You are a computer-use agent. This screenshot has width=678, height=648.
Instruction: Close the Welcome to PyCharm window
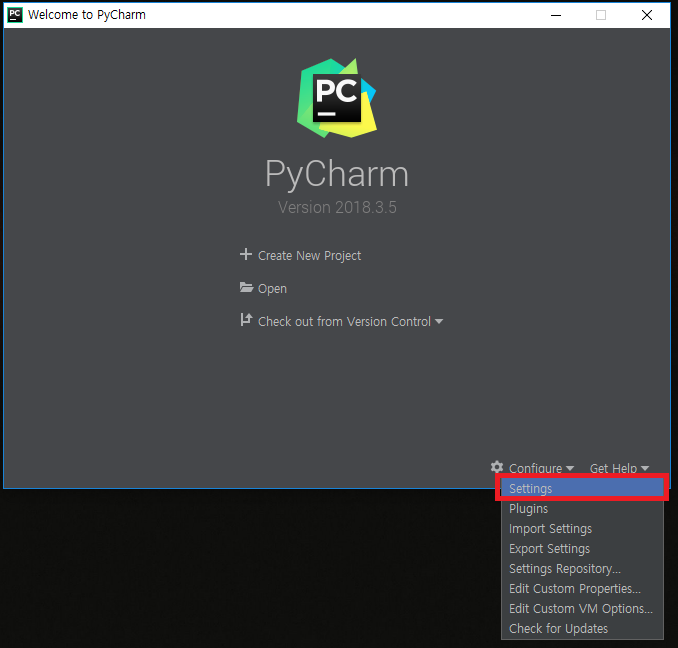(647, 15)
